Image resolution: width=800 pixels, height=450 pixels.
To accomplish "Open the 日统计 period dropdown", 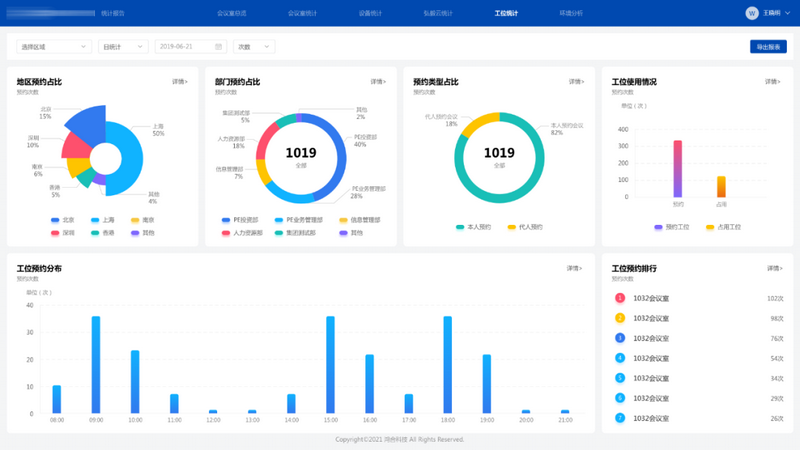I will 122,47.
